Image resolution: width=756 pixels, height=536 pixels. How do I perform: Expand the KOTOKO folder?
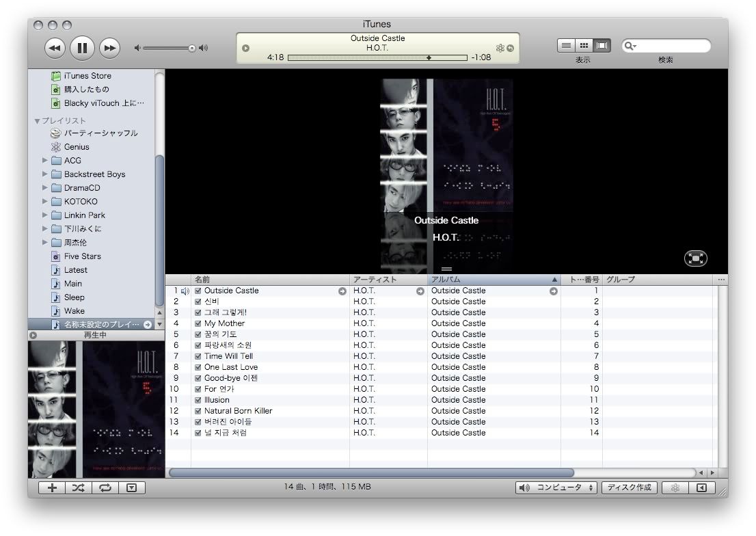[x=45, y=201]
